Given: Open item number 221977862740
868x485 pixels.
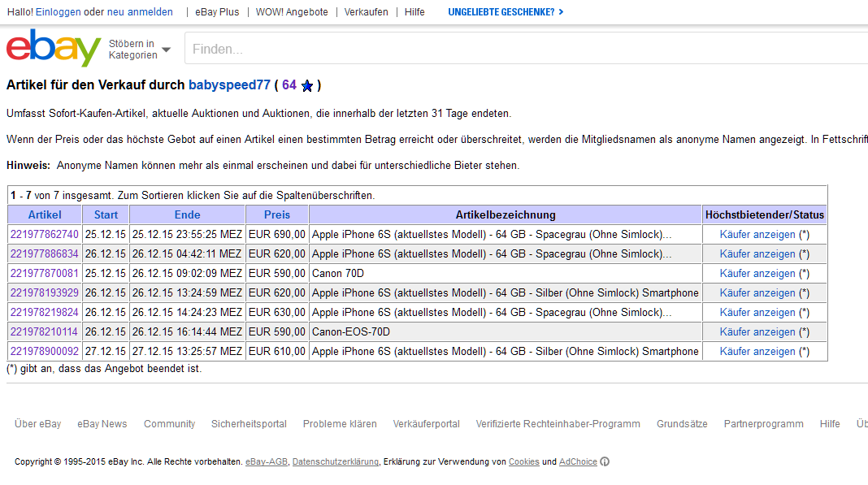Looking at the screenshot, I should (44, 234).
